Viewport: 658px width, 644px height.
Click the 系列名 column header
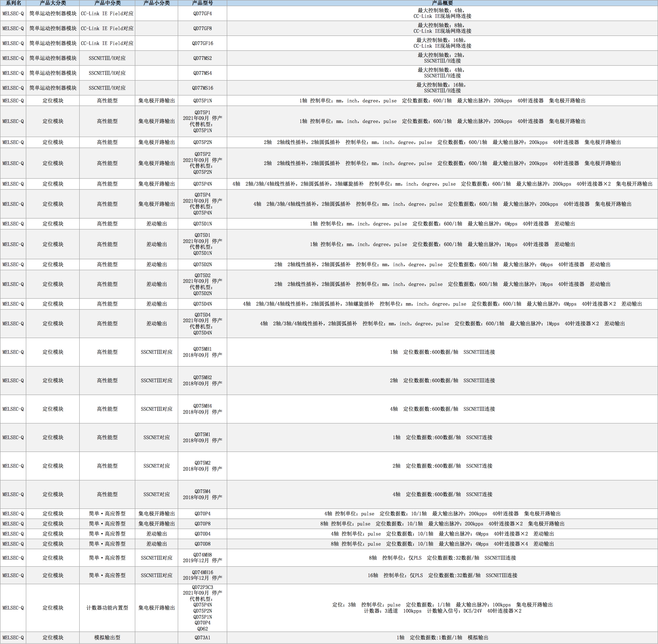(x=13, y=3)
